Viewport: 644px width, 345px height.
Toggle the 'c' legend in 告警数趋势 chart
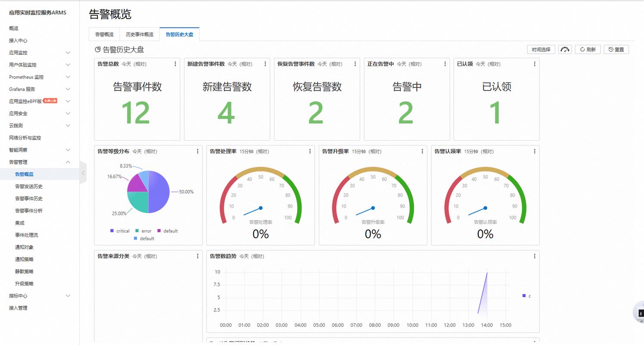(x=526, y=296)
